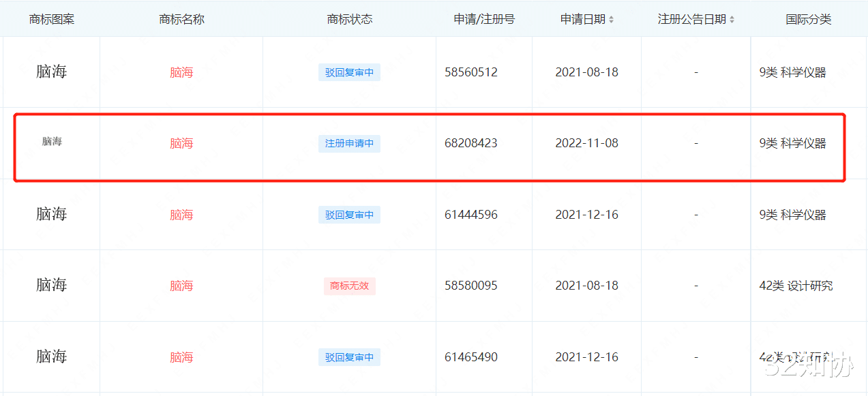The width and height of the screenshot is (868, 396).
Task: Expand row for application number 61444596
Action: click(471, 214)
